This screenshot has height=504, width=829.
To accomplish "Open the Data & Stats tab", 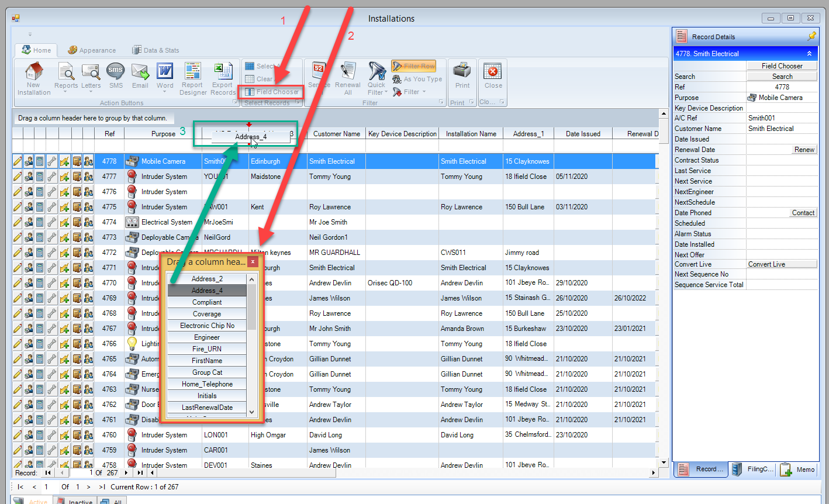I will pyautogui.click(x=156, y=50).
